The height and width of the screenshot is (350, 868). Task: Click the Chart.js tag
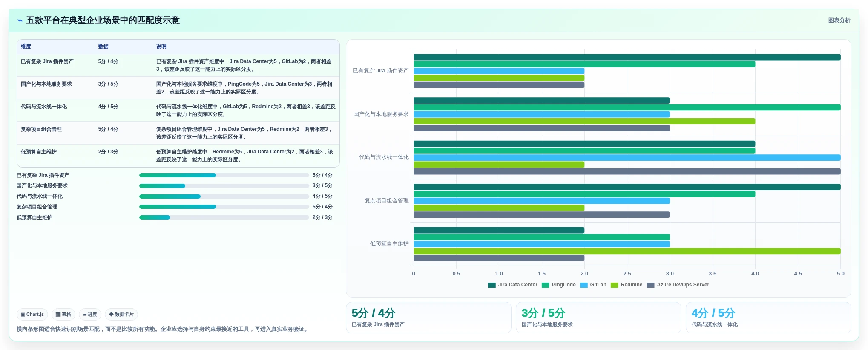click(x=32, y=315)
